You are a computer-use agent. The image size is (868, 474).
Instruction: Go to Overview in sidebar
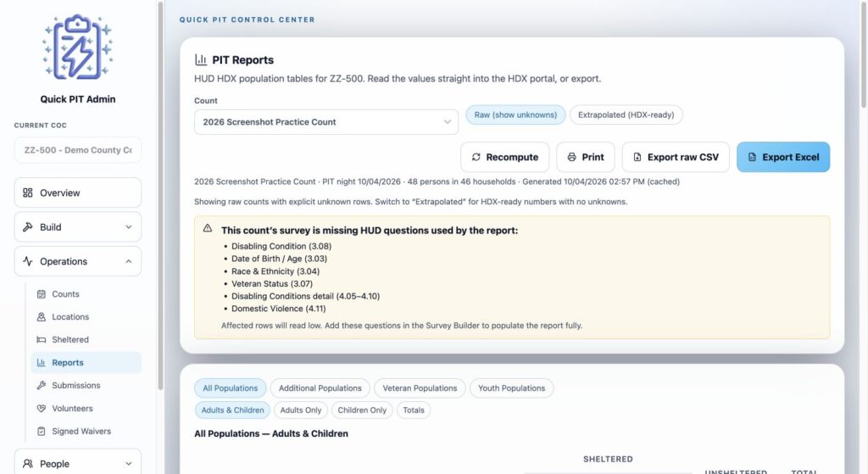click(77, 192)
